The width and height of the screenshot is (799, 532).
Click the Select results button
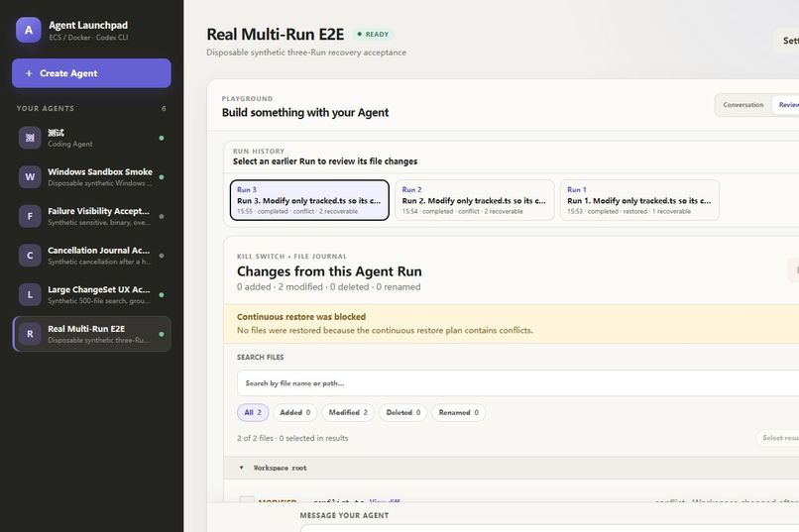pos(778,438)
